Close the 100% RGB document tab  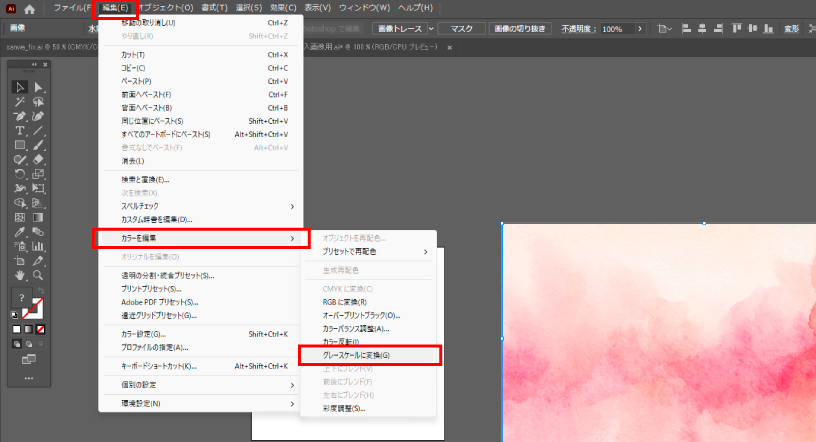[449, 47]
